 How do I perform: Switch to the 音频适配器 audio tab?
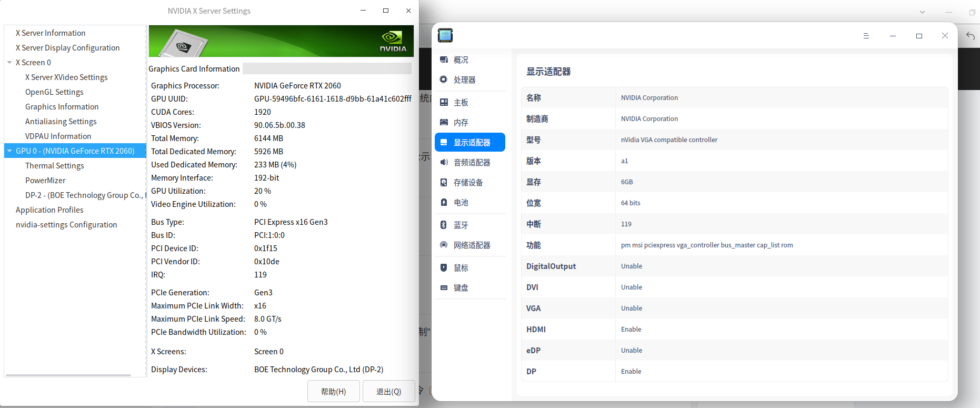(x=470, y=163)
